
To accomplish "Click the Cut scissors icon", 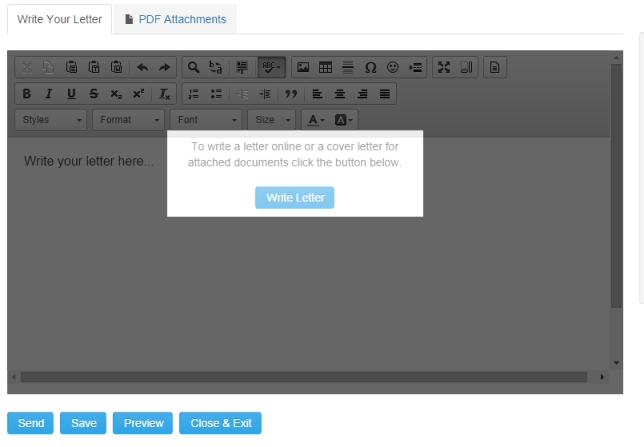I will click(x=27, y=67).
